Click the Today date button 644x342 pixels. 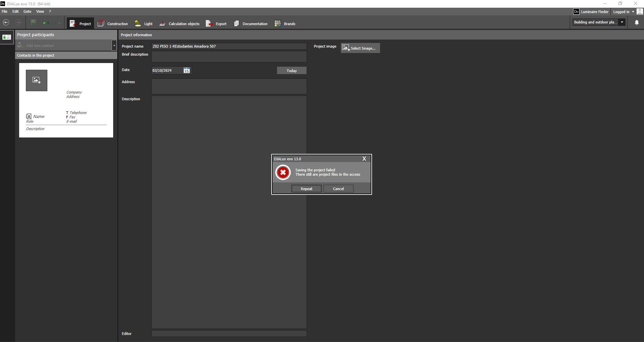pyautogui.click(x=292, y=71)
